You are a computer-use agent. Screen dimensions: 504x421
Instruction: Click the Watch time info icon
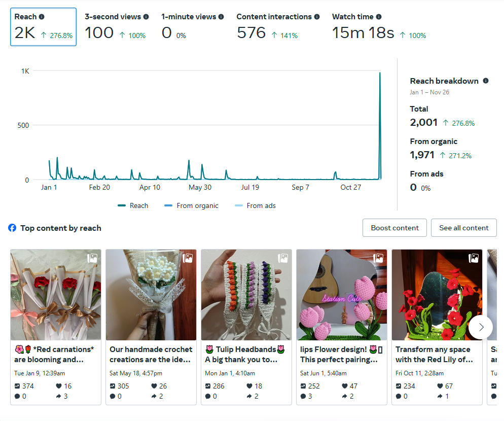pyautogui.click(x=379, y=17)
